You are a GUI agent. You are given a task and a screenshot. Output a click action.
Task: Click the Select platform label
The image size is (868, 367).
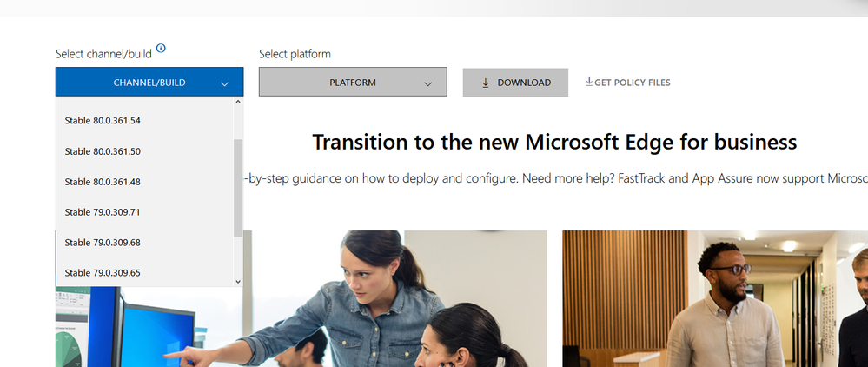(x=295, y=54)
